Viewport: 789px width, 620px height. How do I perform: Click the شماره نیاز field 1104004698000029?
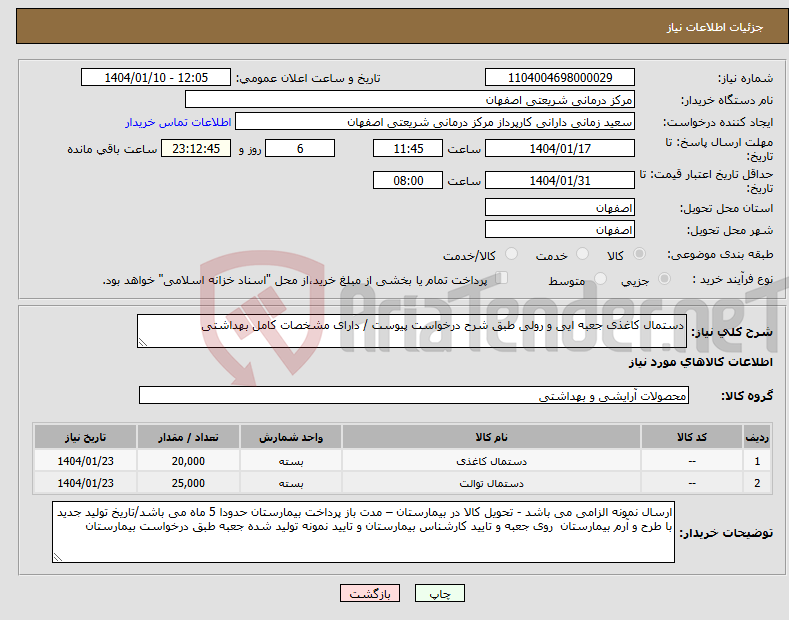pos(560,78)
